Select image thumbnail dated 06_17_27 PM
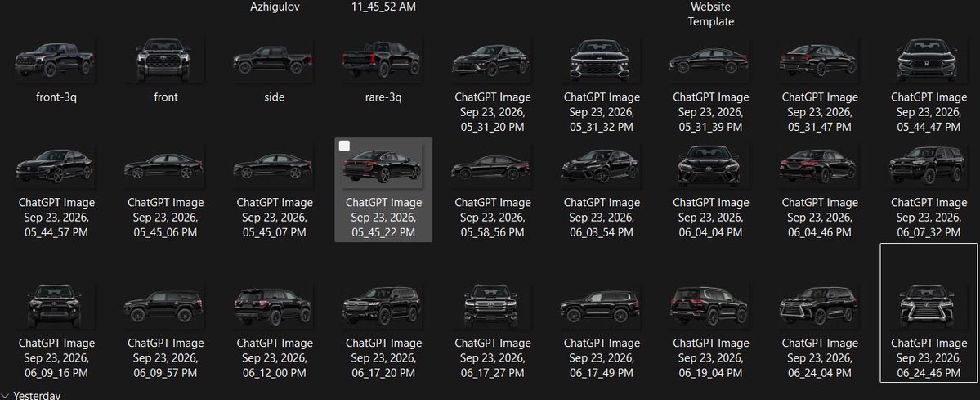The width and height of the screenshot is (980, 400). coord(492,306)
